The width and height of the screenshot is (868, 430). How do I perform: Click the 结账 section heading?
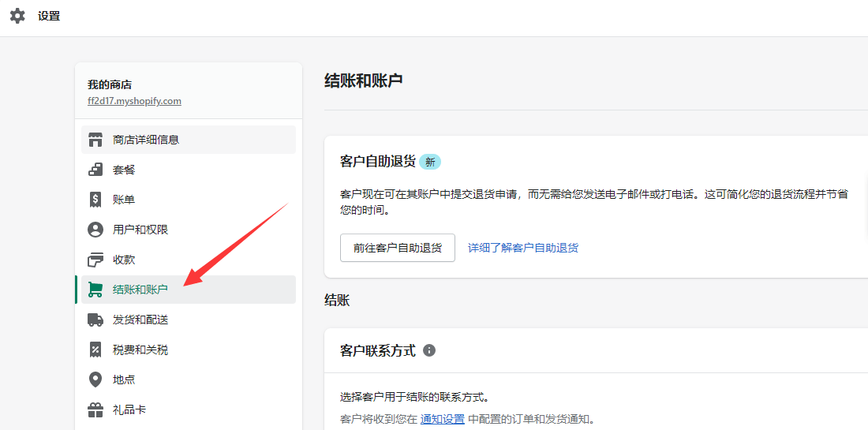pyautogui.click(x=337, y=301)
